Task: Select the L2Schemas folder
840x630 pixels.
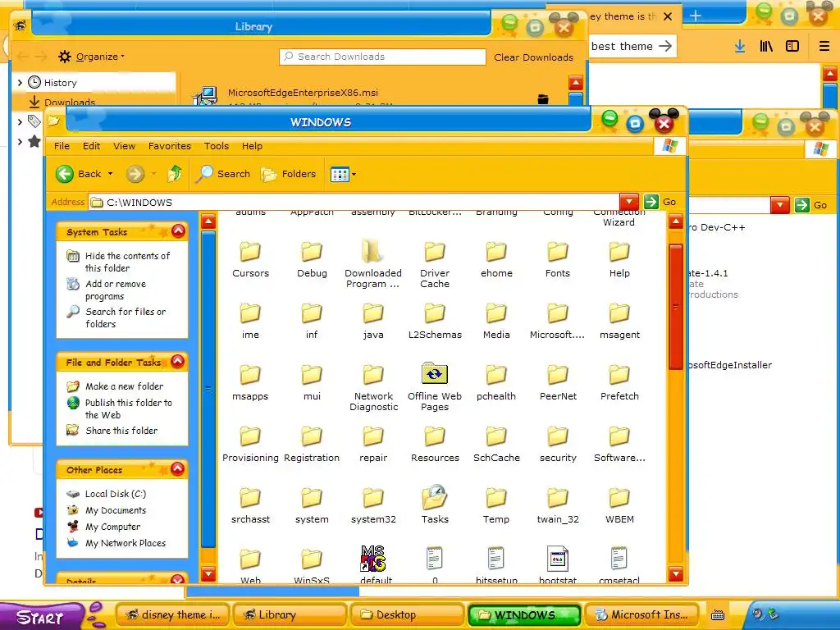Action: click(435, 321)
